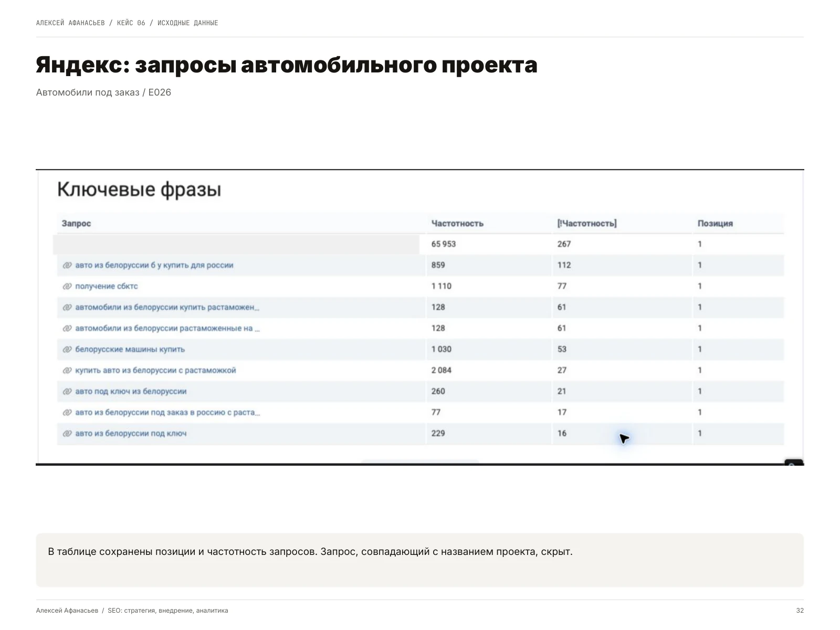Open query 'авто под ключ из белоруссии'
This screenshot has width=840, height=630.
tap(131, 391)
